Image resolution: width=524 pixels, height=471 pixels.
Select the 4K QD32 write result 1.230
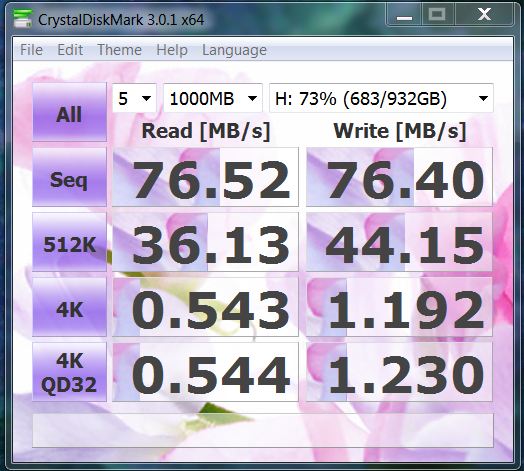(399, 371)
